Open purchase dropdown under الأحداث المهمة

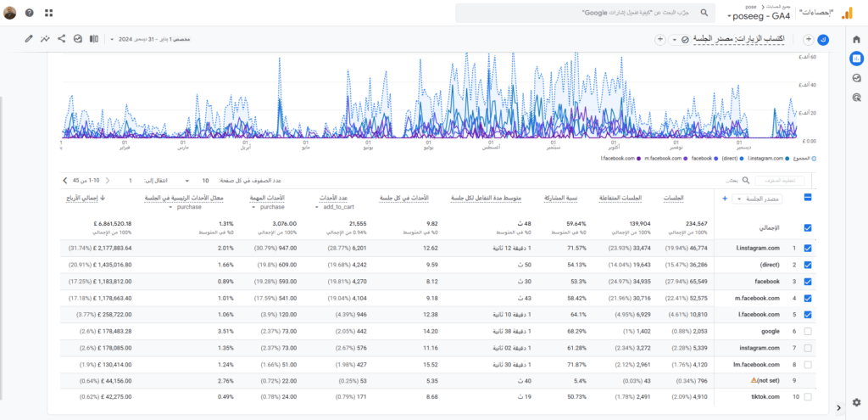(x=268, y=207)
